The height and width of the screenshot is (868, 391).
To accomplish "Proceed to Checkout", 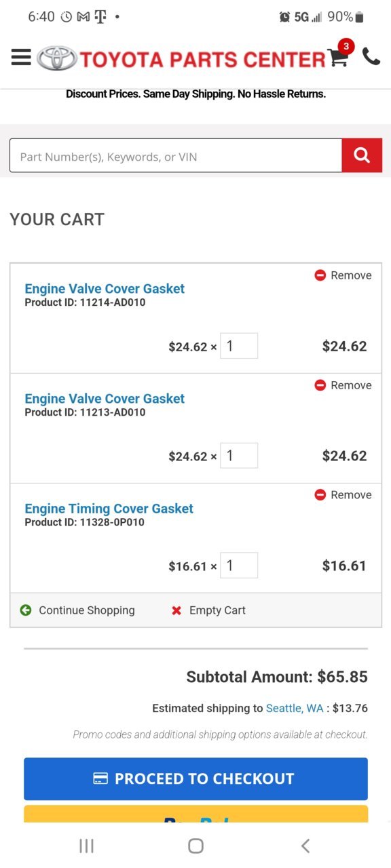I will (195, 779).
